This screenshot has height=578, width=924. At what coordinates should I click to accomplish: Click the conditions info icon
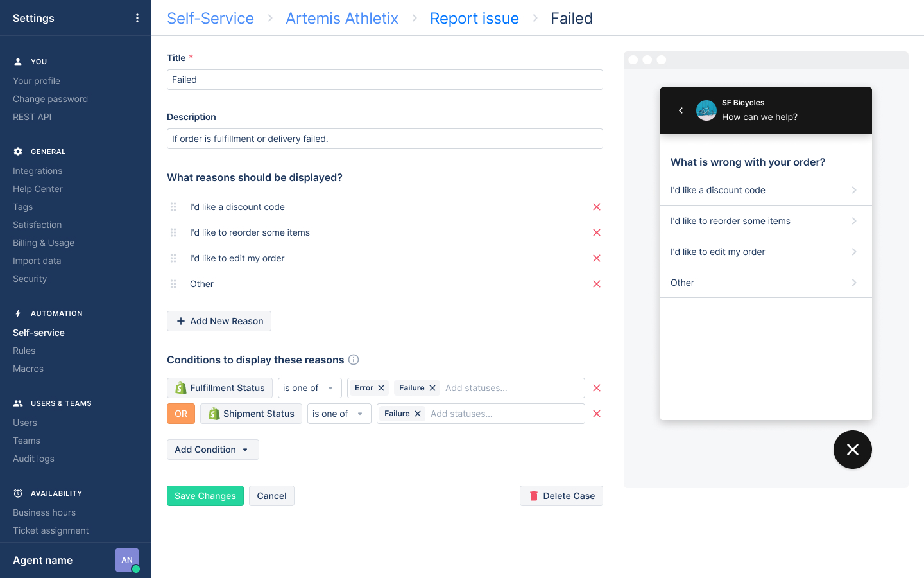pos(354,360)
